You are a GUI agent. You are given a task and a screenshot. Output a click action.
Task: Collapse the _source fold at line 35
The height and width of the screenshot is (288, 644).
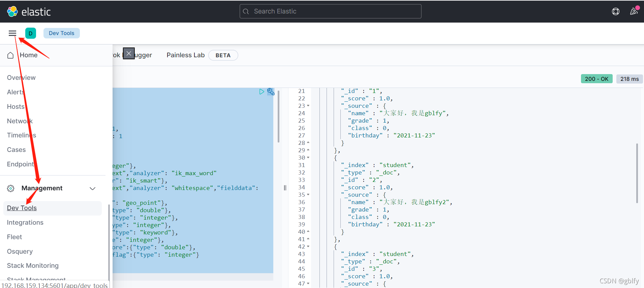click(x=308, y=195)
